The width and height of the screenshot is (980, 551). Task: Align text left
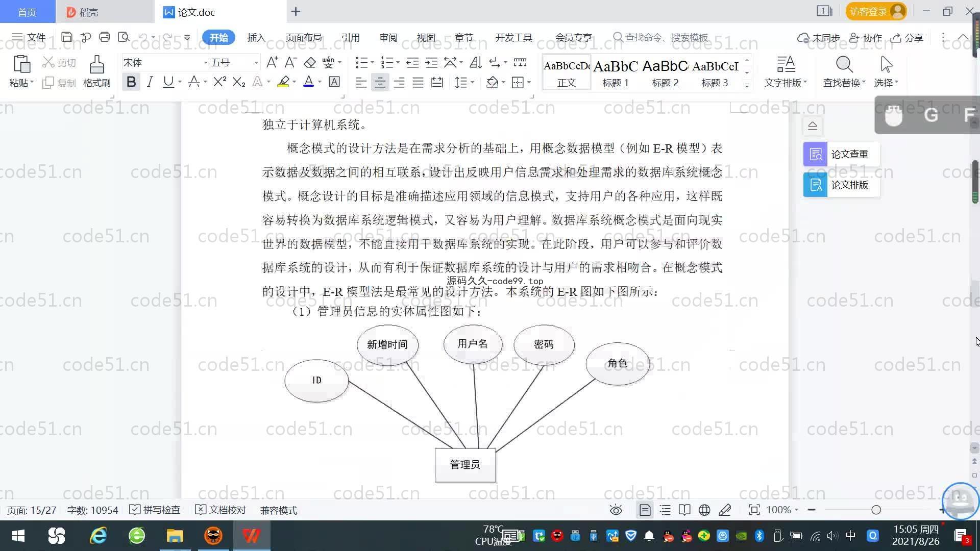[x=361, y=82]
